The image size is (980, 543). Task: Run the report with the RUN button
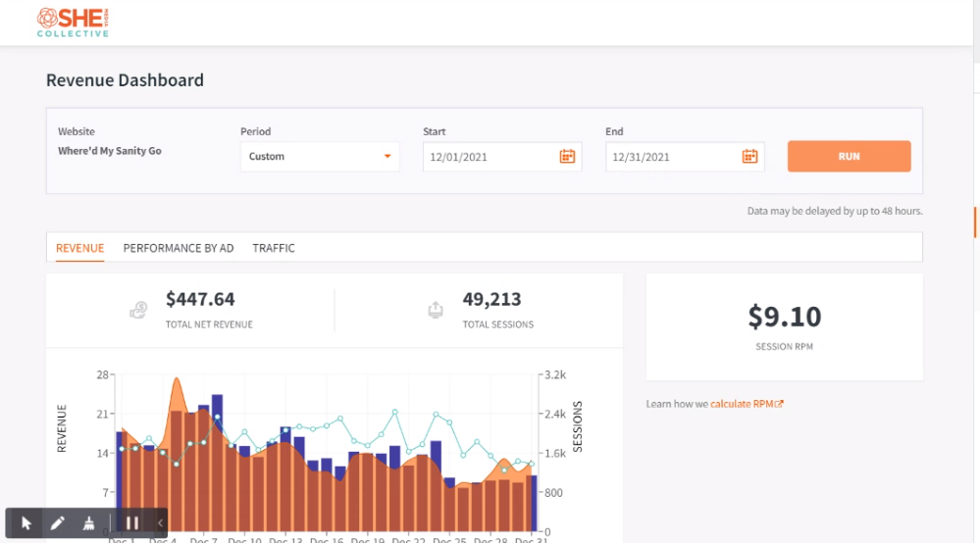[x=849, y=156]
